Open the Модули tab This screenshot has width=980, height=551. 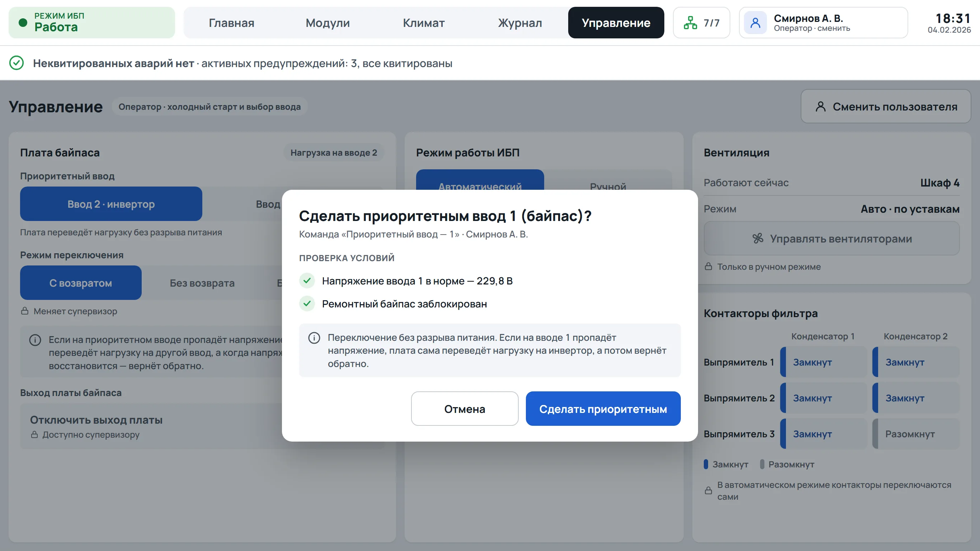(x=328, y=23)
